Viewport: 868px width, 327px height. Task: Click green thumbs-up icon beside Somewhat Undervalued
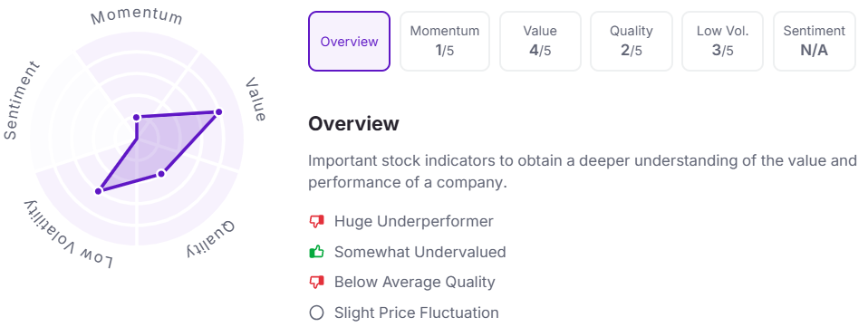click(x=316, y=252)
